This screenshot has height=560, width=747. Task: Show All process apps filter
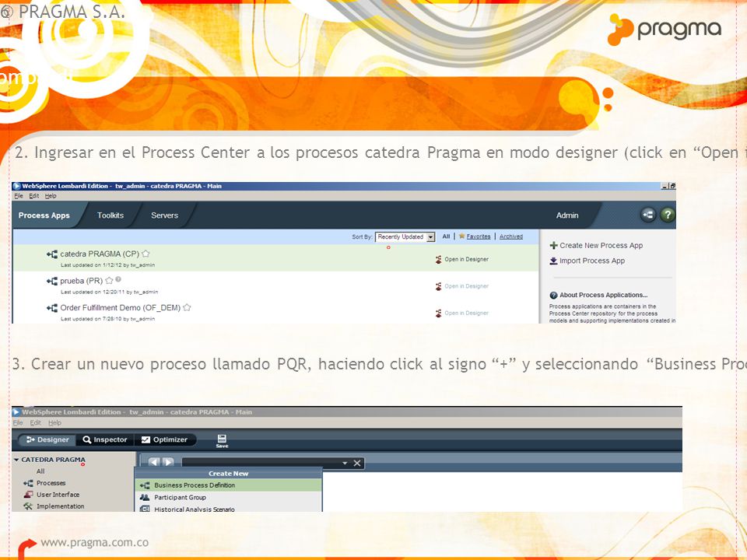click(x=446, y=236)
